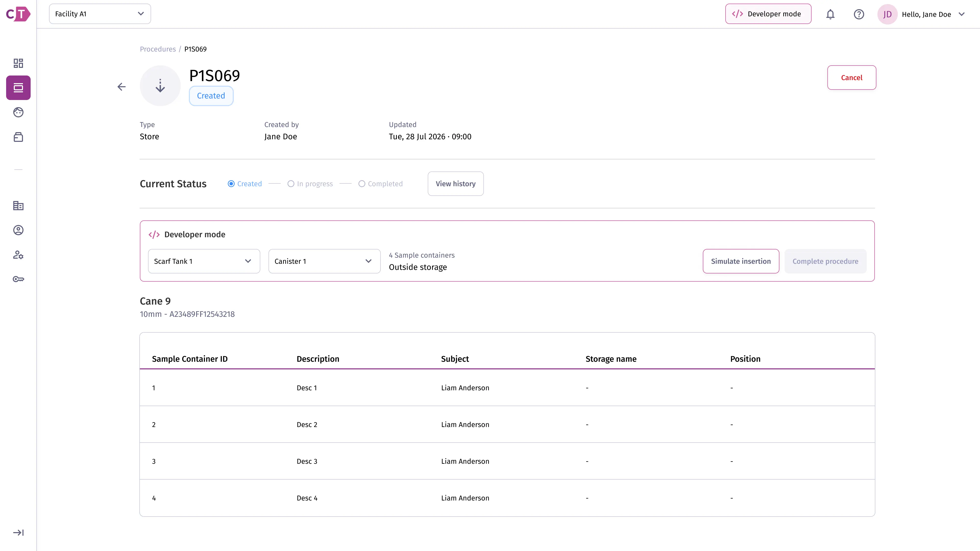
Task: Click the JD avatar circle
Action: pyautogui.click(x=887, y=14)
